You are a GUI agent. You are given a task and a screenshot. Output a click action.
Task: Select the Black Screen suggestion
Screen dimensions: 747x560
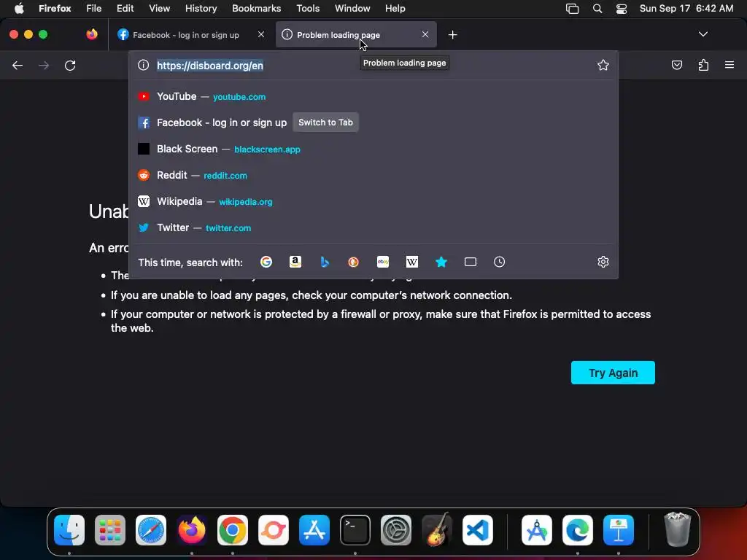point(373,149)
